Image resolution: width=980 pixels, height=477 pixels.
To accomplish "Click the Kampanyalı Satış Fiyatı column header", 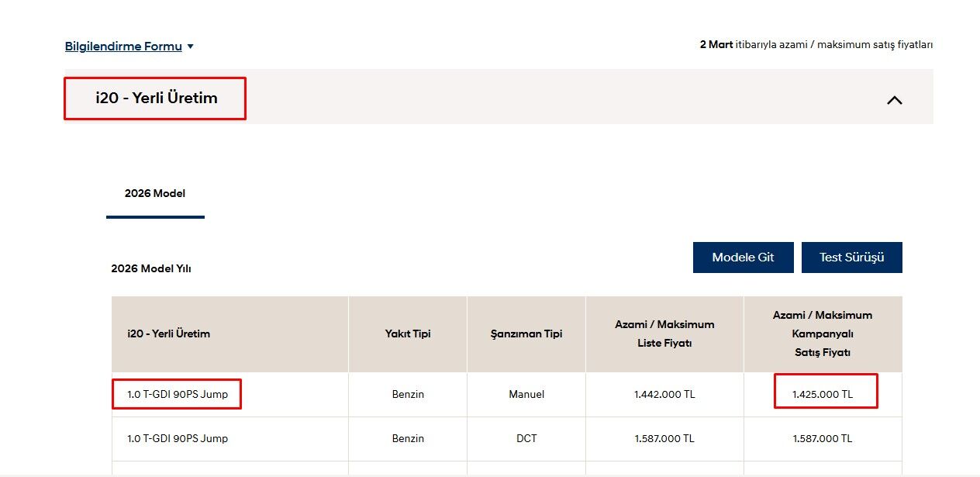I will [x=822, y=334].
